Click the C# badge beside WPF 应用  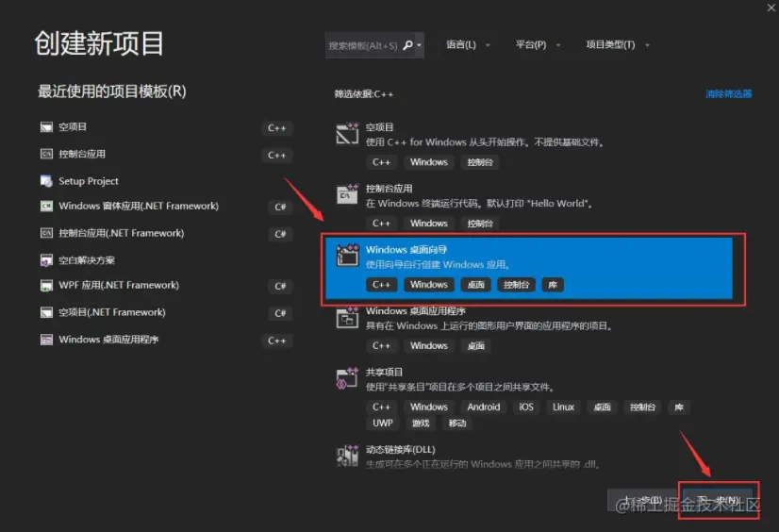[280, 286]
